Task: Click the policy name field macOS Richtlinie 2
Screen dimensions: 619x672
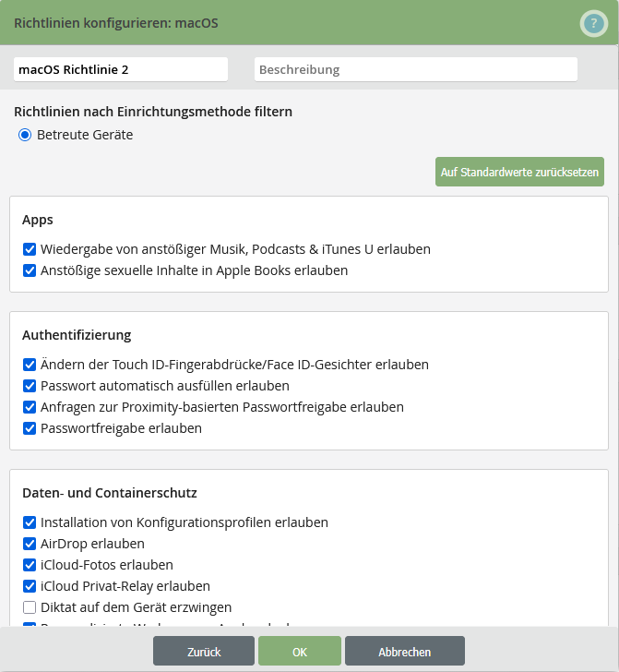Action: (x=120, y=69)
